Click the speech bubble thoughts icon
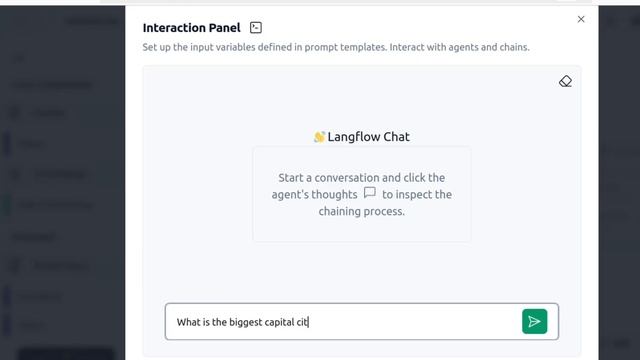The height and width of the screenshot is (360, 640). 370,192
